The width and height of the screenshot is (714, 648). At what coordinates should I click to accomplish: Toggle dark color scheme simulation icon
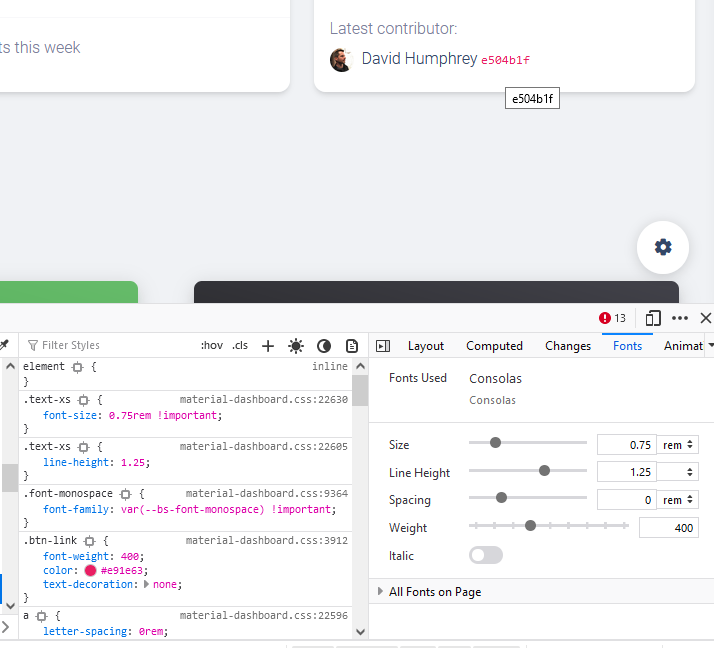point(324,346)
